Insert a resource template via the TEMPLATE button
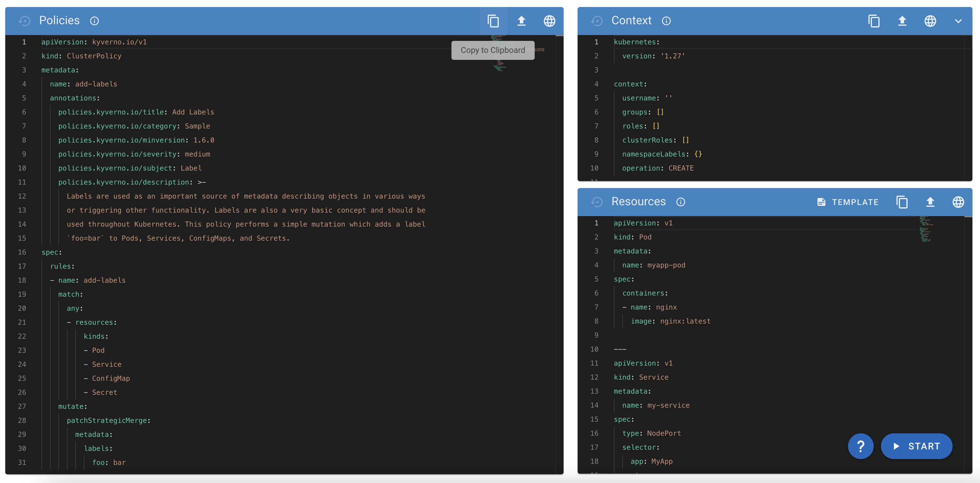 pyautogui.click(x=847, y=202)
